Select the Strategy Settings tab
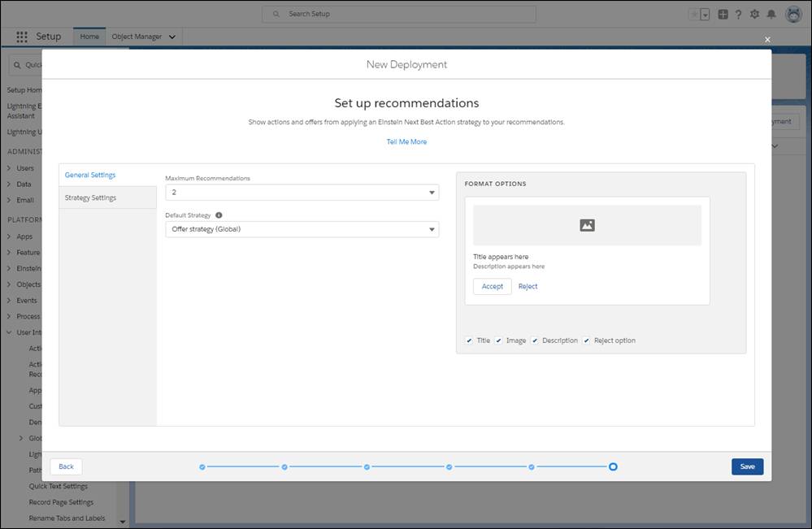 coord(108,197)
